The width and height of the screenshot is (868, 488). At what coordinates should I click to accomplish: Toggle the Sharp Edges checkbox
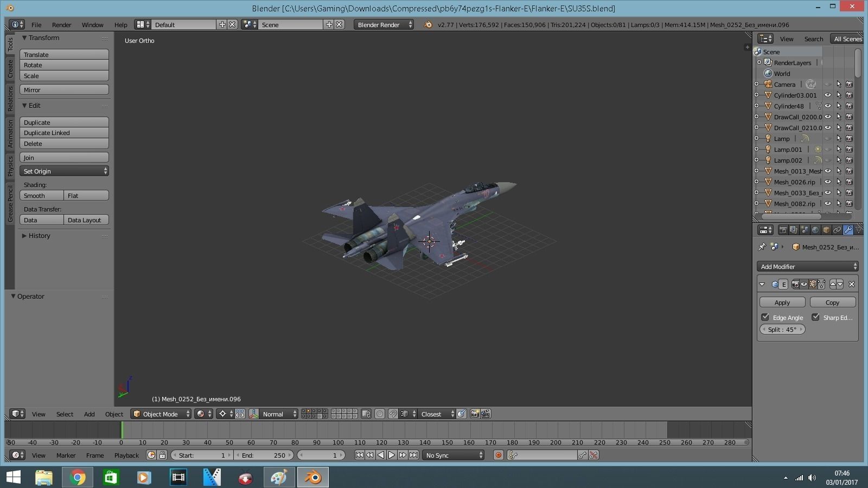pyautogui.click(x=815, y=317)
